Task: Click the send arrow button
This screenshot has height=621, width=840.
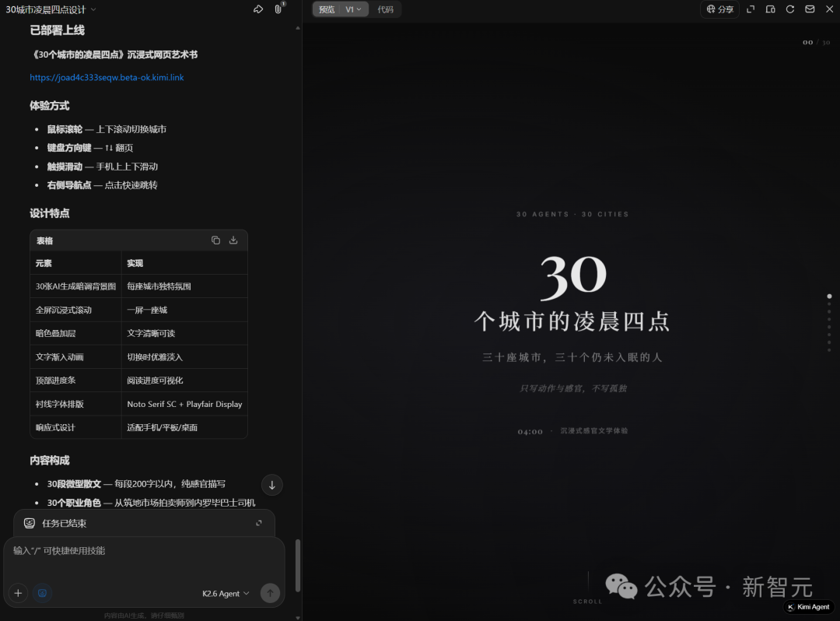Action: (270, 593)
